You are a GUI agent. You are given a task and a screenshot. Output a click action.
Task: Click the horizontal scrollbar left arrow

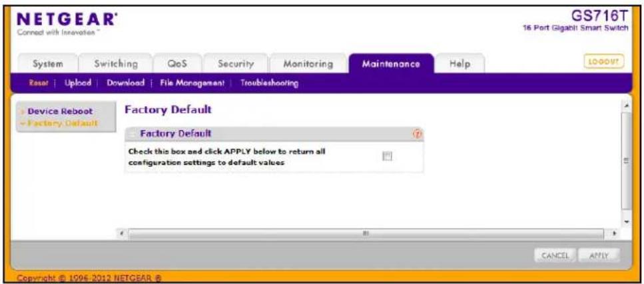[122, 233]
